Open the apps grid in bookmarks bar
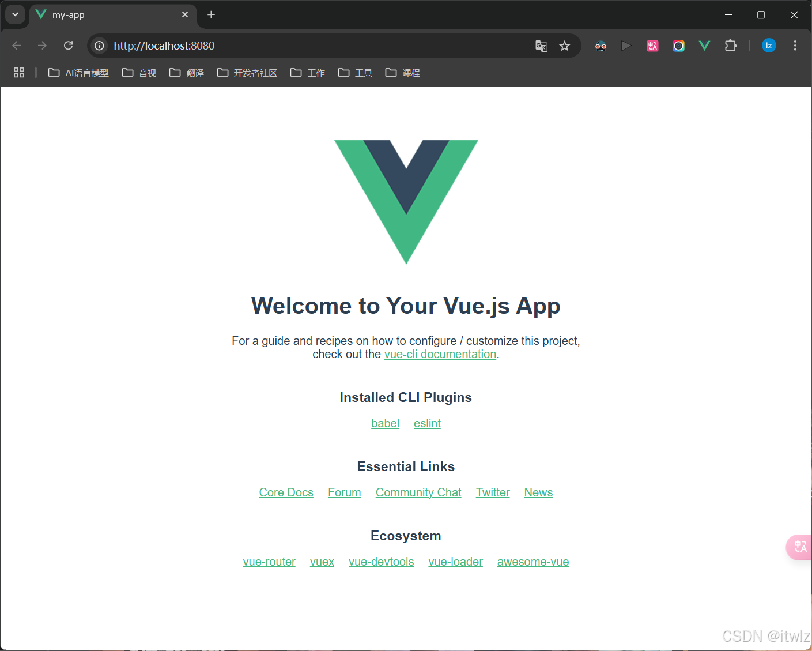 (19, 73)
